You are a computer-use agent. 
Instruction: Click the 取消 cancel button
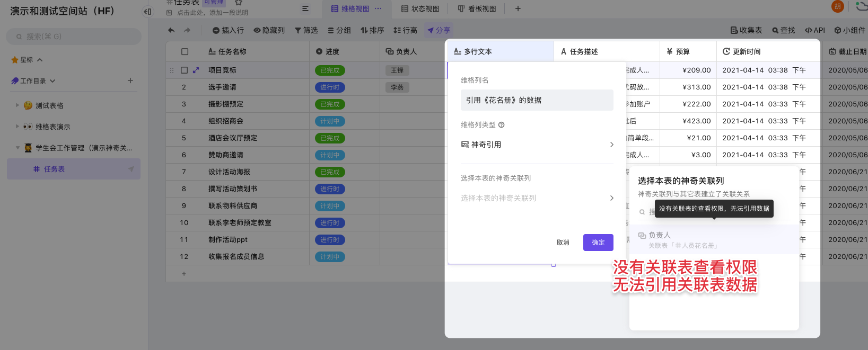[563, 243]
